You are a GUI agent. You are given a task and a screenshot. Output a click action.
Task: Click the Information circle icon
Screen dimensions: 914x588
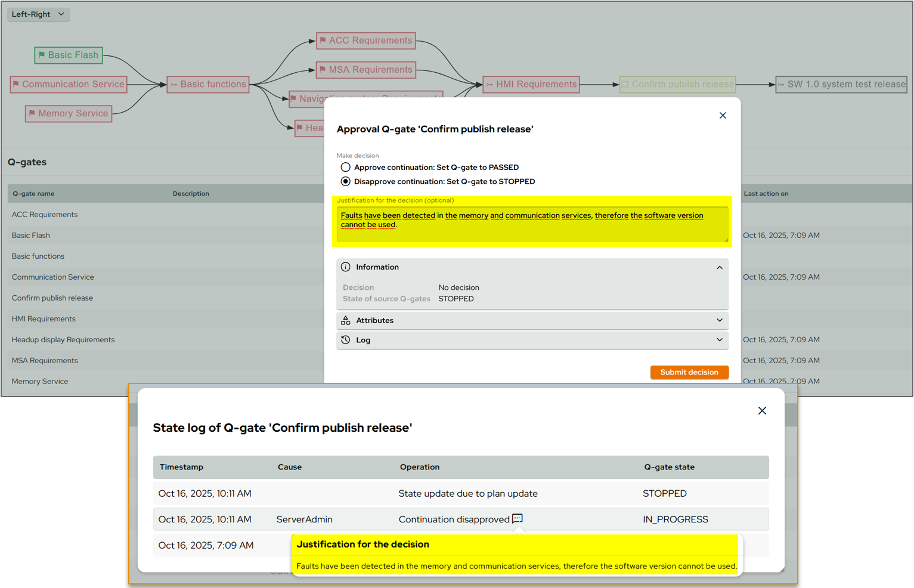tap(346, 267)
